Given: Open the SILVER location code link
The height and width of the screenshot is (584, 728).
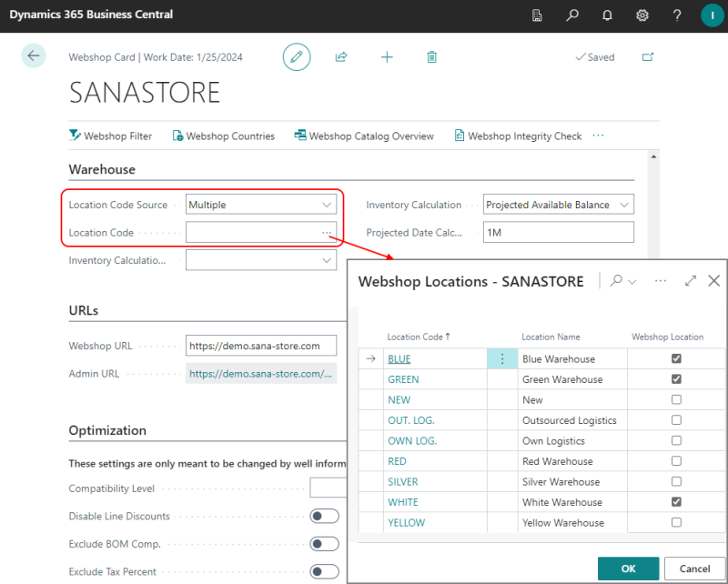Looking at the screenshot, I should coord(403,481).
